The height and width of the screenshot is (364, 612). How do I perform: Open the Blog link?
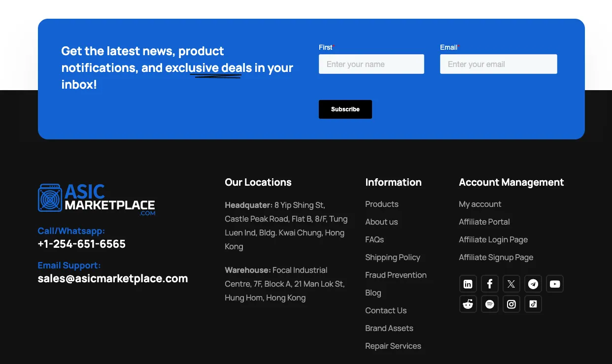coord(373,293)
